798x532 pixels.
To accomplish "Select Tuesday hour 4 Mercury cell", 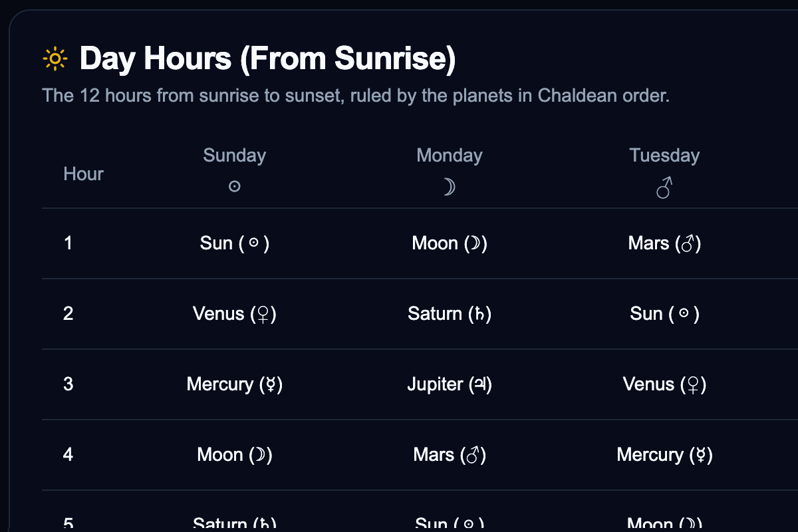I will [x=664, y=455].
